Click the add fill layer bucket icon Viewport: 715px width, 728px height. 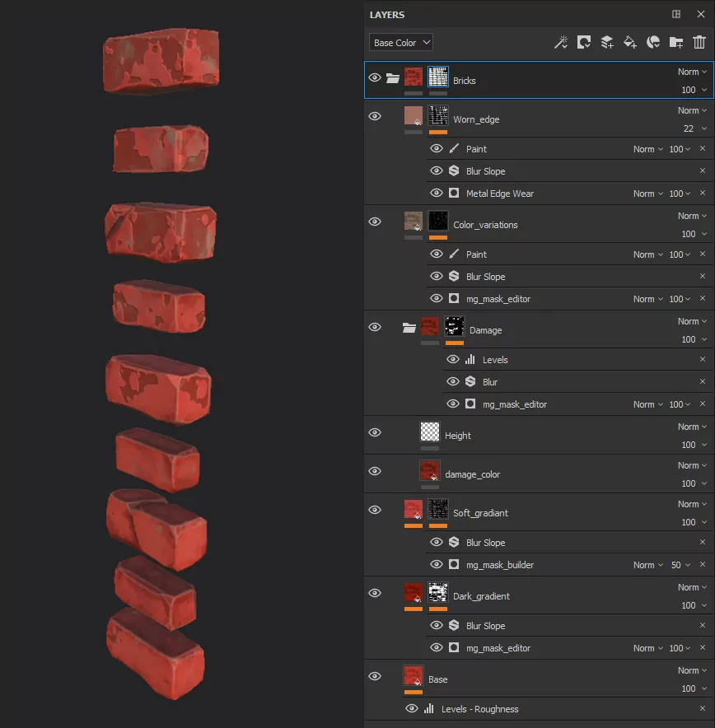(630, 42)
